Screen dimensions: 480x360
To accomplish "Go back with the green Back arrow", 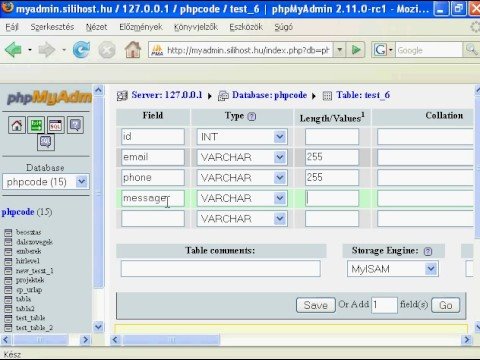I will (x=13, y=50).
